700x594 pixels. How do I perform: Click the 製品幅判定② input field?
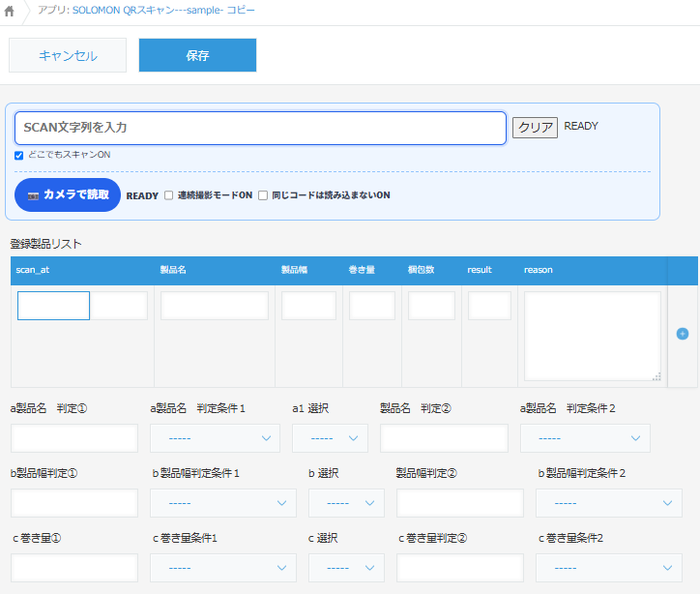pyautogui.click(x=460, y=503)
